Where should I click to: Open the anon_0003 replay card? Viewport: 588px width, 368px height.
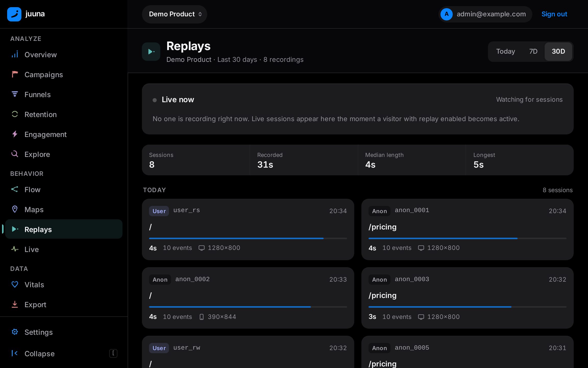[468, 298]
